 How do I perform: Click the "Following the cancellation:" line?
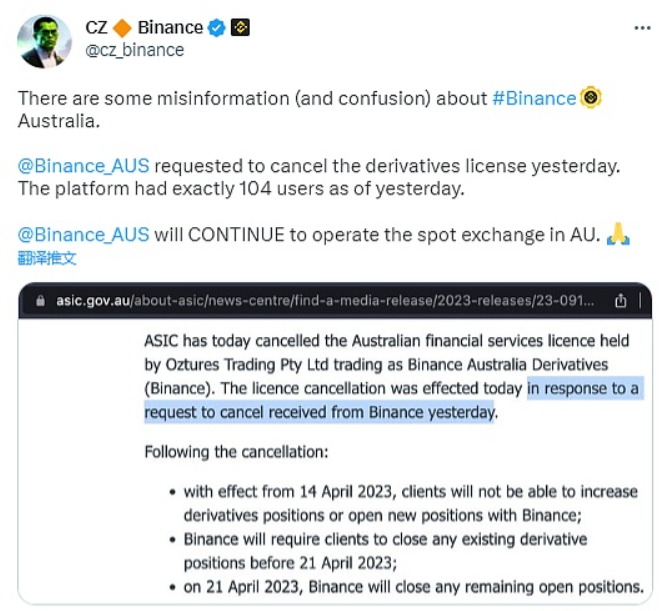coord(235,452)
